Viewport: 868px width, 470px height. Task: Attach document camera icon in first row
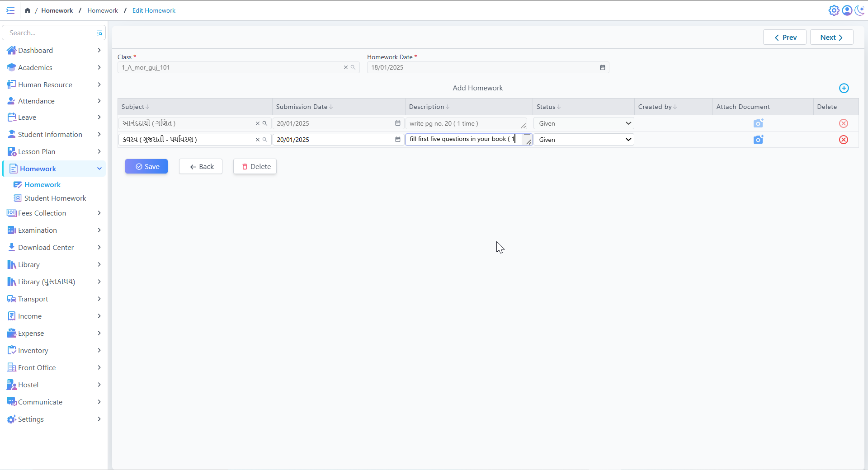(758, 123)
